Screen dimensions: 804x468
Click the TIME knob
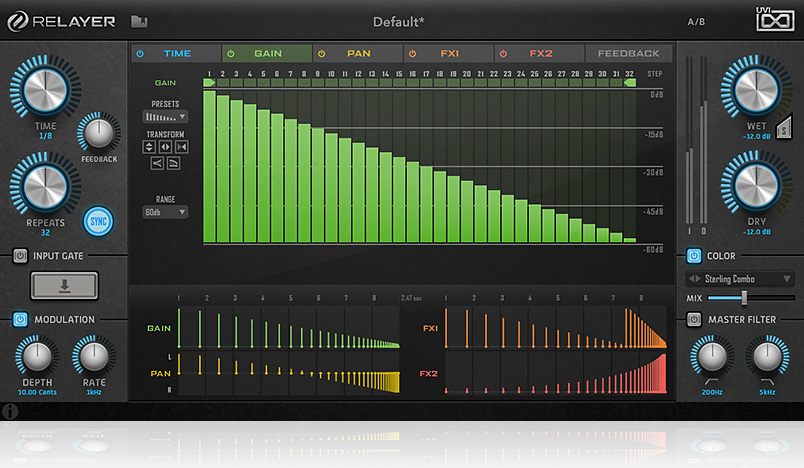click(x=45, y=89)
